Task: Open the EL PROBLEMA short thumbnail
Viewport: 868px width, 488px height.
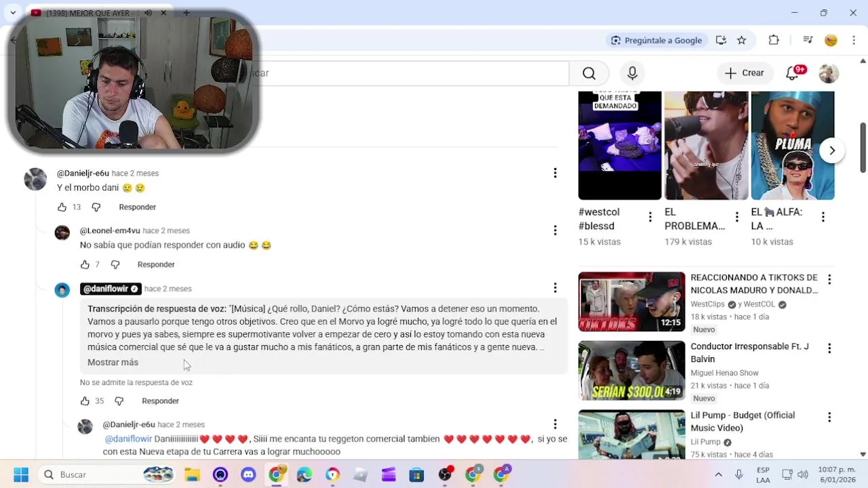Action: tap(706, 146)
